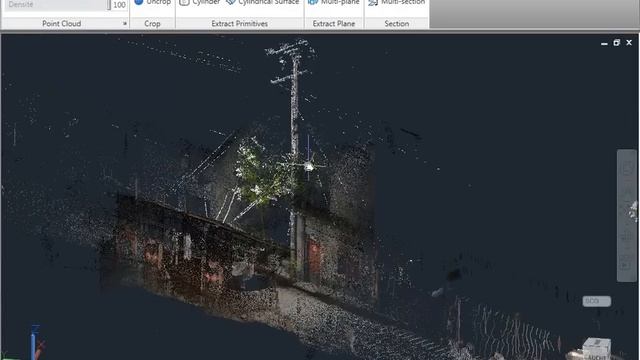
Task: Minimize the drawing viewport window
Action: tap(604, 43)
